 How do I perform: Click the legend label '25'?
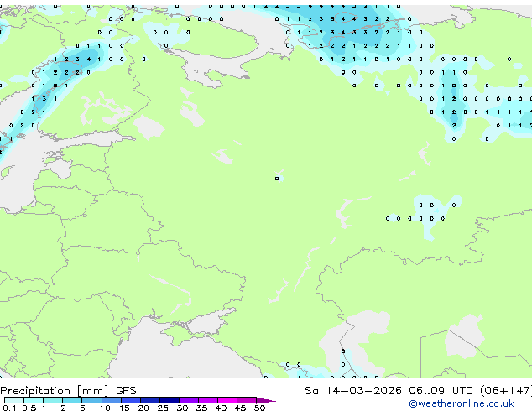click(x=163, y=408)
